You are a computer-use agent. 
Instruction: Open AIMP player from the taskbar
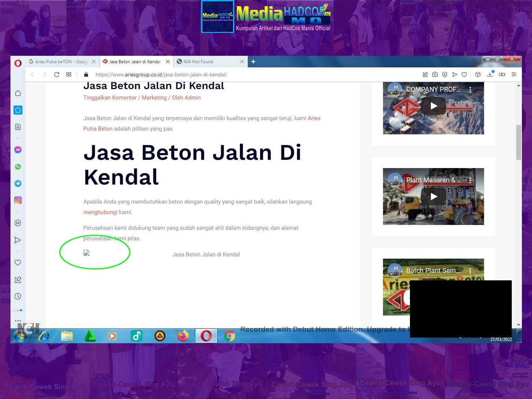[160, 336]
